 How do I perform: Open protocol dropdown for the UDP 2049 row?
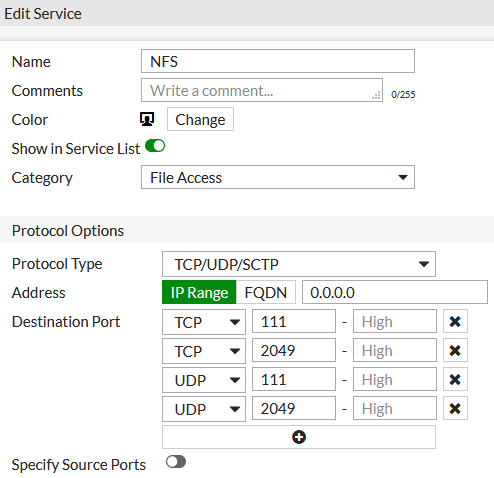204,409
